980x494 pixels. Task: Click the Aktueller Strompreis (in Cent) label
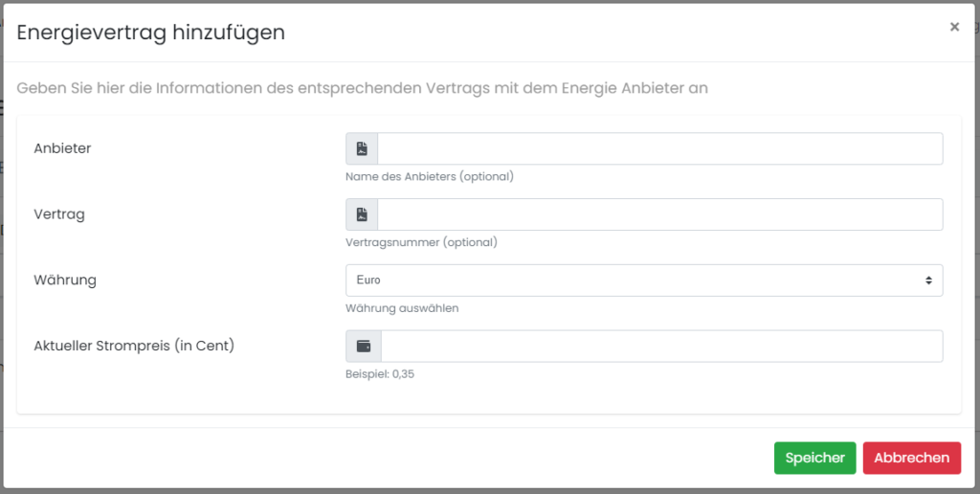tap(134, 346)
